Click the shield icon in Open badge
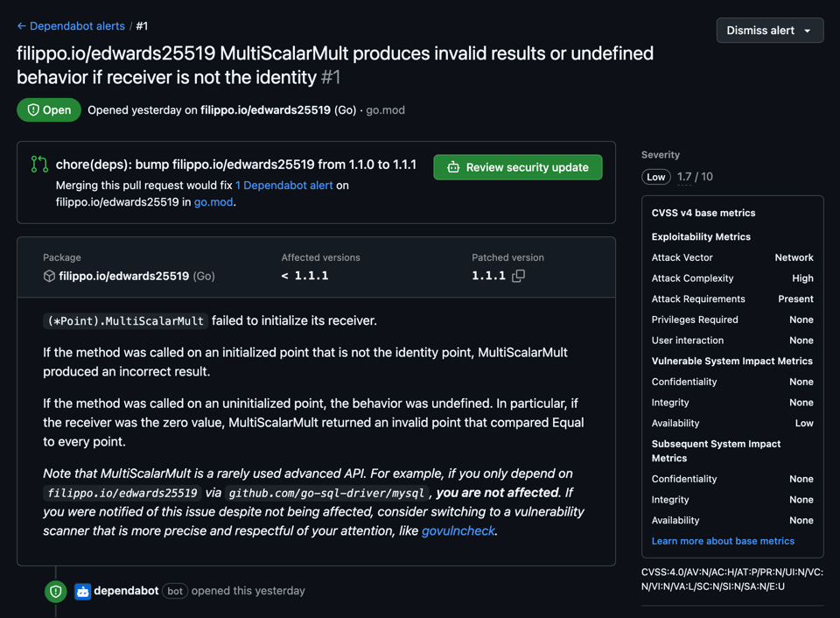Viewport: 840px width, 618px height. tap(33, 110)
